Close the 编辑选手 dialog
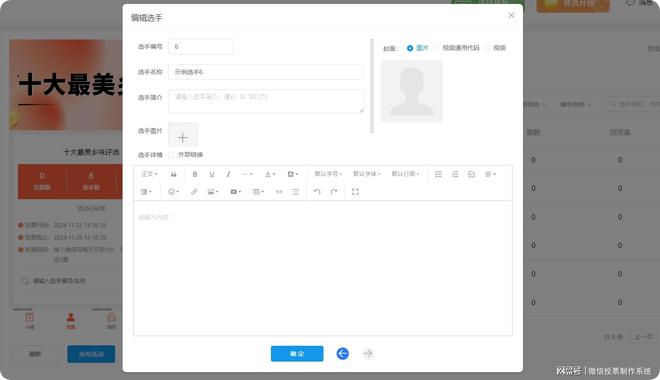Screen dimensions: 660x380 click(511, 16)
